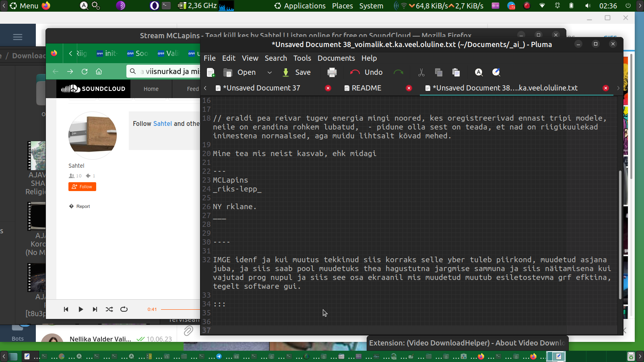This screenshot has width=644, height=362.
Task: Toggle shuffle in SoundCloud player
Action: click(109, 309)
